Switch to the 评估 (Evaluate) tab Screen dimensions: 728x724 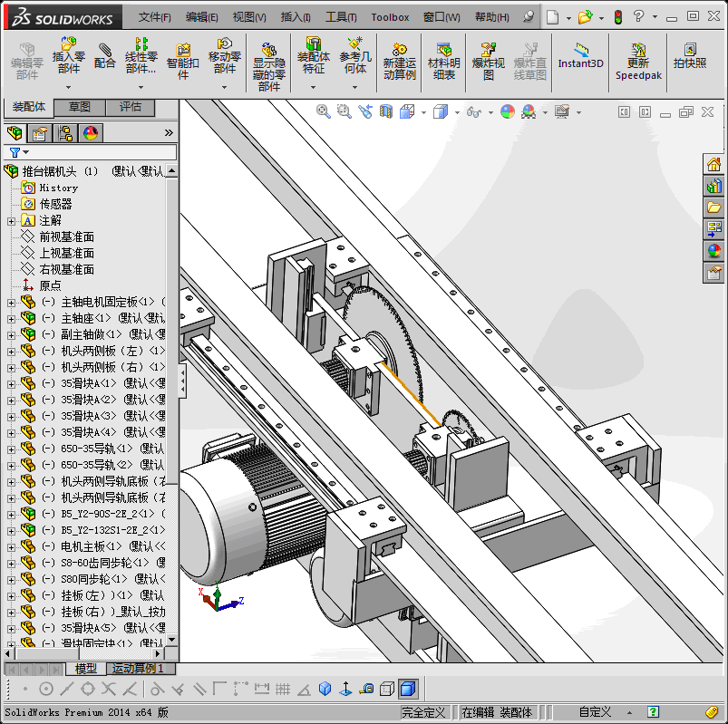130,107
